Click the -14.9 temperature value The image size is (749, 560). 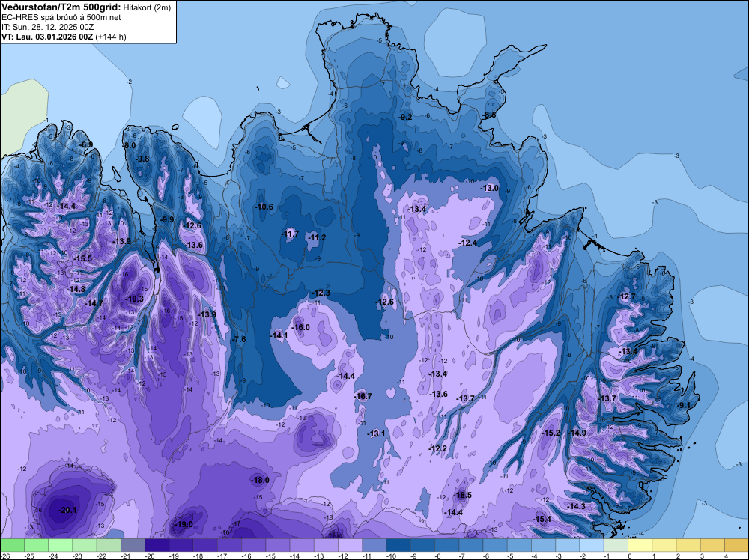tap(577, 433)
